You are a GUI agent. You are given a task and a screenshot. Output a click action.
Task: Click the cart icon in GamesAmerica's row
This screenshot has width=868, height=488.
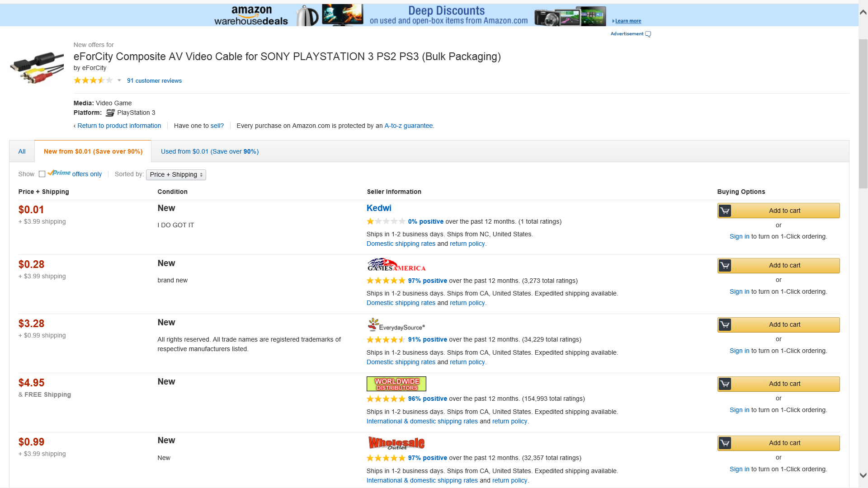(725, 265)
